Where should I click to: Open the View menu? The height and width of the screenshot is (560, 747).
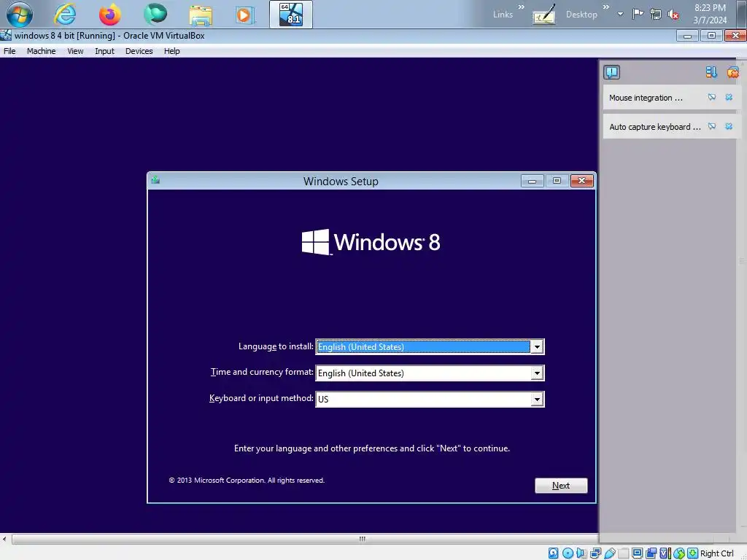[75, 51]
